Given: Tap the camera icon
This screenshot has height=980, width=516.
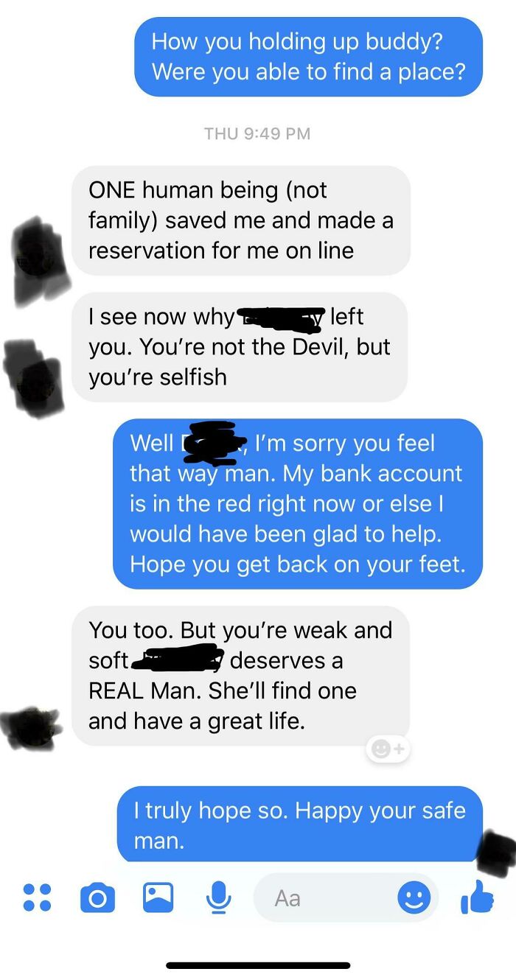Looking at the screenshot, I should [x=97, y=897].
